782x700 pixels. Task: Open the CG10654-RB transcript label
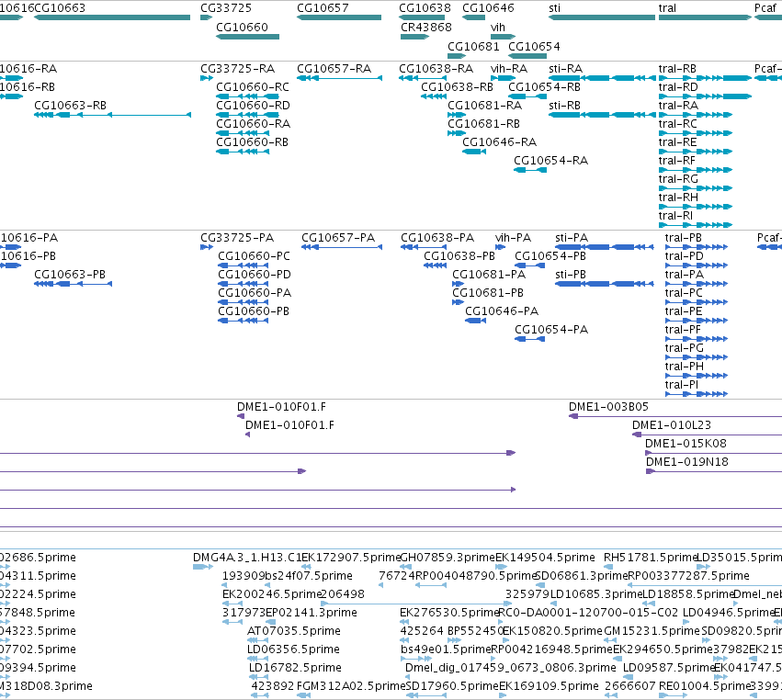544,87
